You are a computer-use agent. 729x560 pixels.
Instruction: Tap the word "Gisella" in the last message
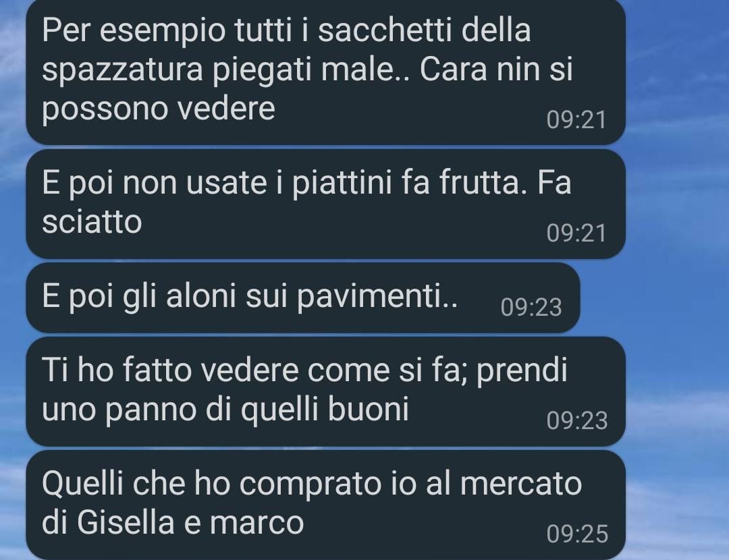[x=126, y=522]
